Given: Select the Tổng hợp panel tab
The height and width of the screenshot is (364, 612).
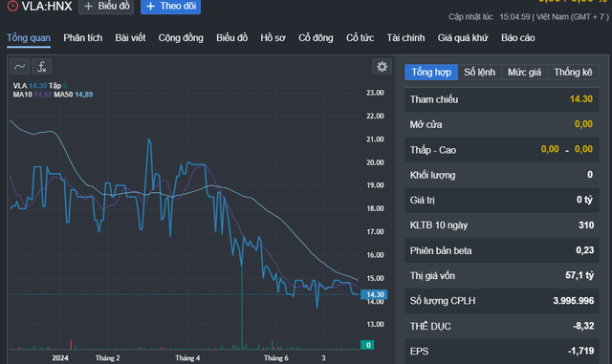Looking at the screenshot, I should [431, 73].
